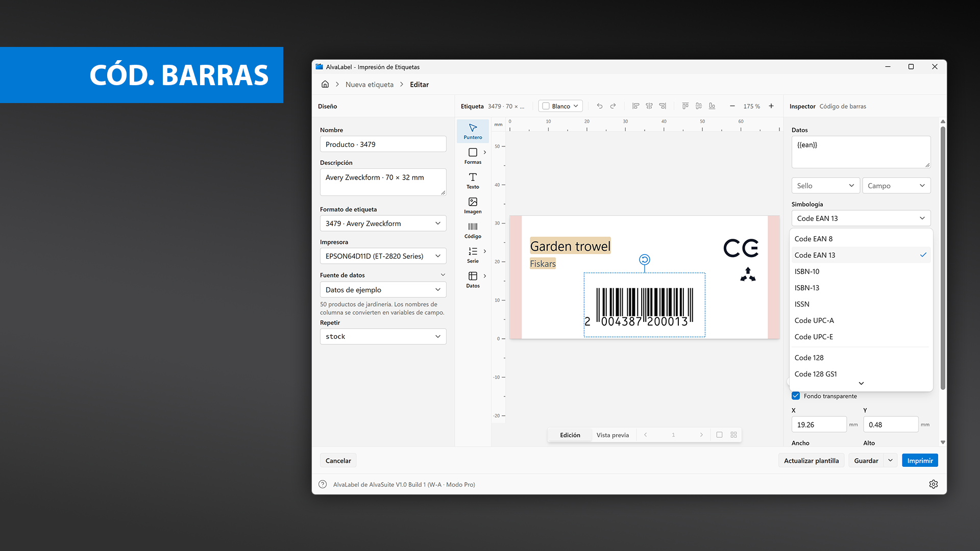Viewport: 980px width, 551px height.
Task: Center objects horizontally with align icon
Action: (649, 106)
